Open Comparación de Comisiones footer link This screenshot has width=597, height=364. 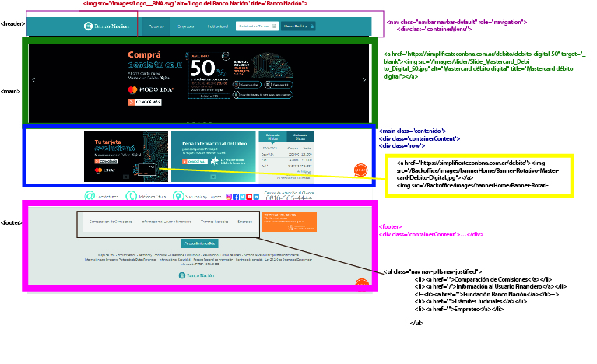pyautogui.click(x=109, y=222)
